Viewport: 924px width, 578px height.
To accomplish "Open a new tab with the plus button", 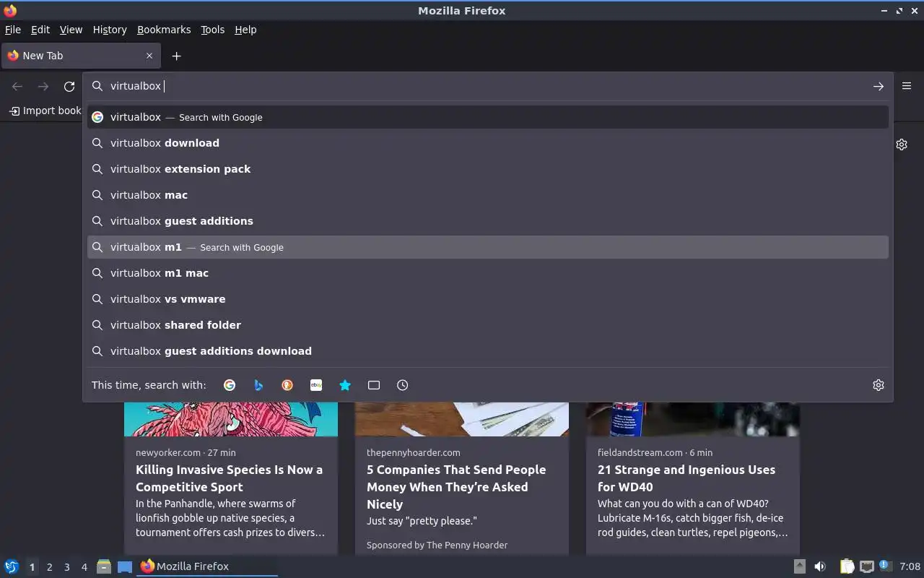I will [x=176, y=56].
